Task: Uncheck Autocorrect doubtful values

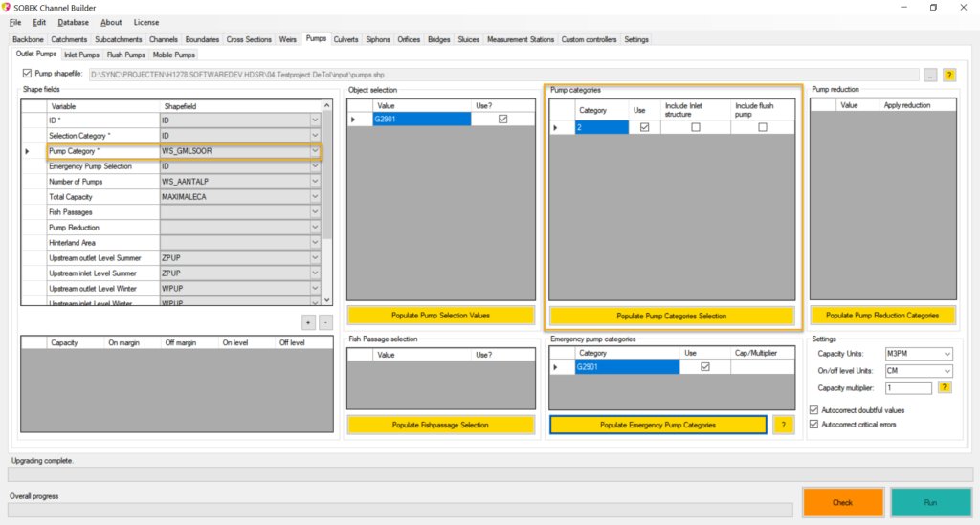Action: [x=813, y=410]
